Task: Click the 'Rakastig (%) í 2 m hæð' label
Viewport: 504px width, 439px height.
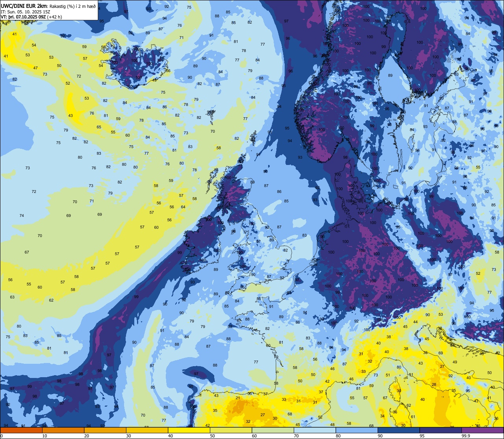Action: [x=72, y=6]
